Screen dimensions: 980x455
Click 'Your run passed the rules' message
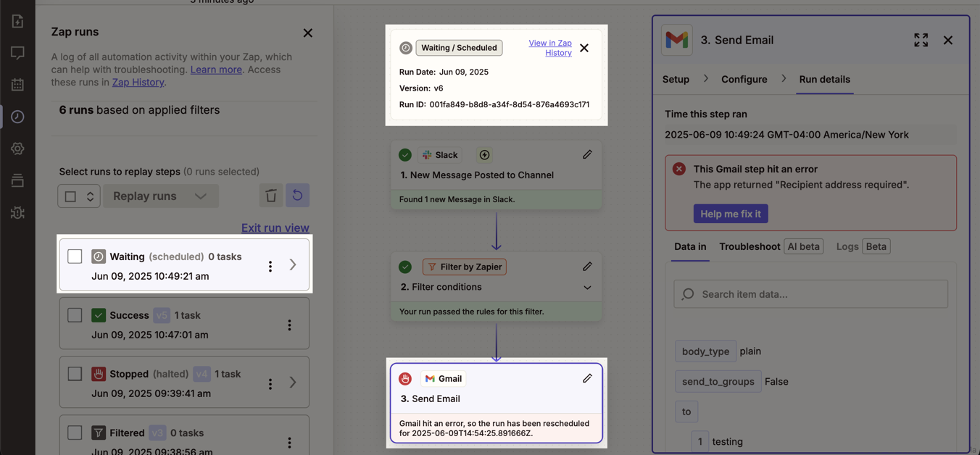(x=471, y=312)
